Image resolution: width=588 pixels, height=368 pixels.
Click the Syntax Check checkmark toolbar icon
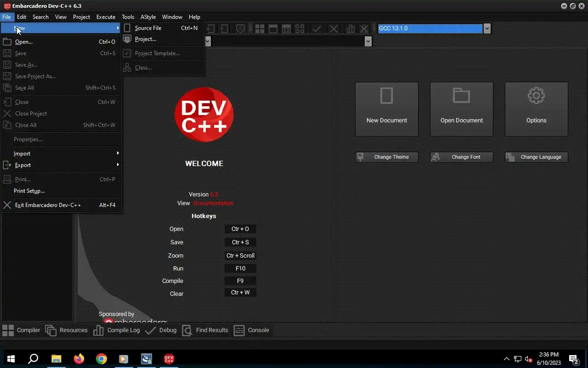click(317, 29)
